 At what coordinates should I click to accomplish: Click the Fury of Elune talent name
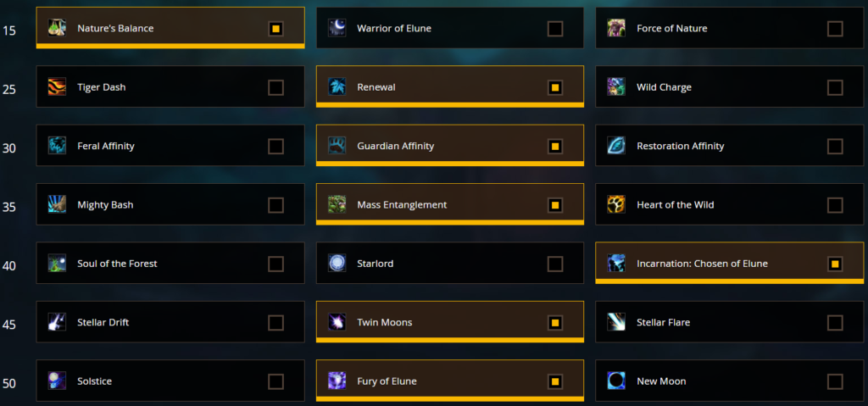coord(387,381)
